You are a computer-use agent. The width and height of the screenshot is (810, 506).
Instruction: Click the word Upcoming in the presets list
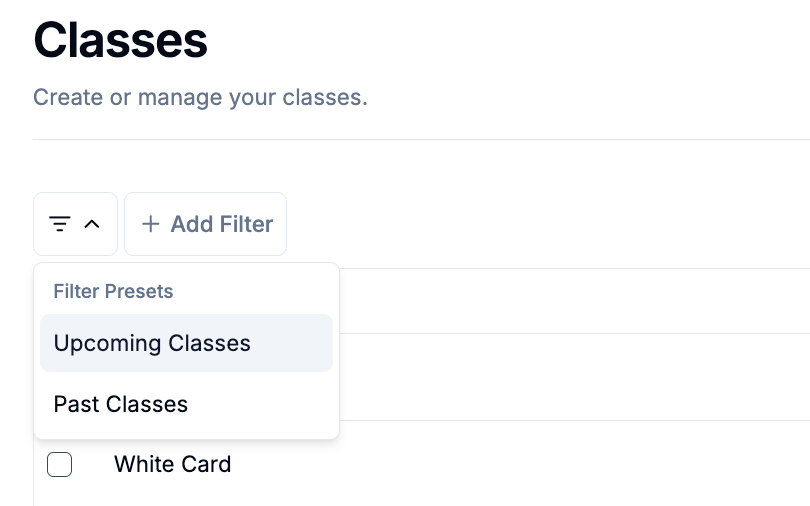click(x=108, y=344)
